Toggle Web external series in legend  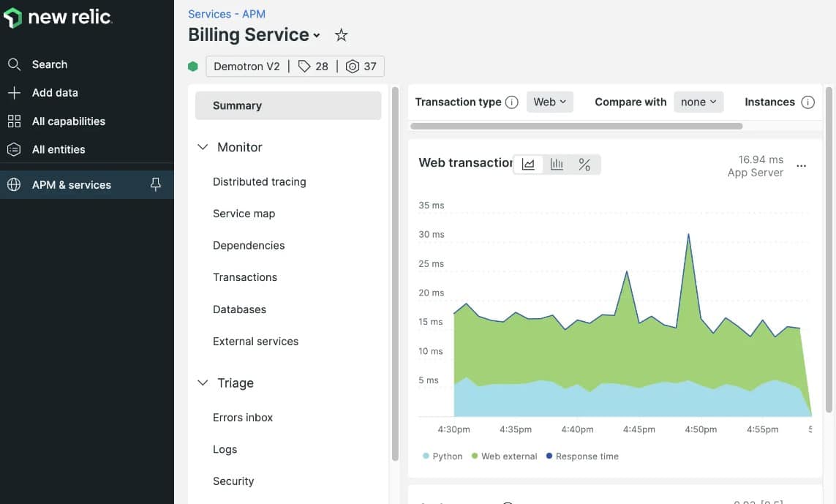point(504,456)
